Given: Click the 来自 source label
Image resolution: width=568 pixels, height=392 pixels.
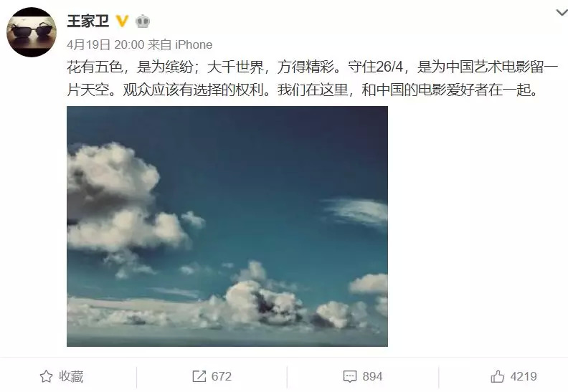Looking at the screenshot, I should [x=160, y=45].
